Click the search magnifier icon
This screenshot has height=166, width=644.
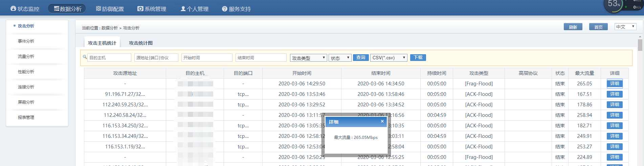click(85, 57)
